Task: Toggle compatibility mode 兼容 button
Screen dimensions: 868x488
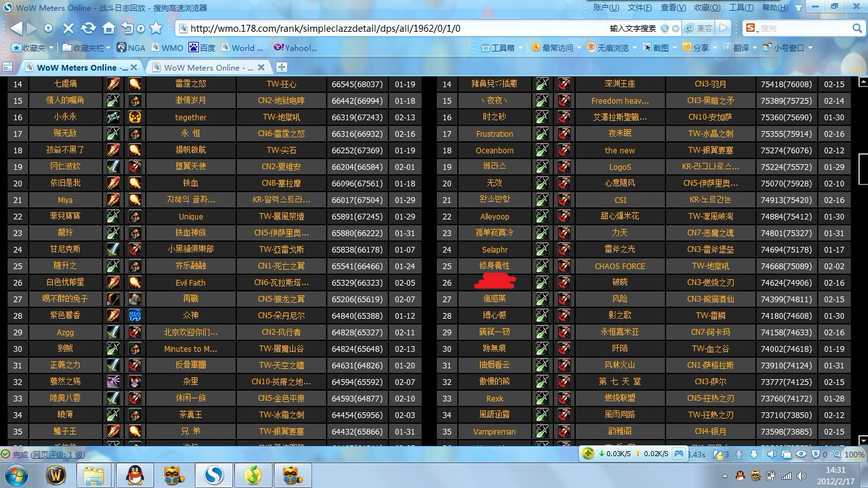Action: coord(699,28)
